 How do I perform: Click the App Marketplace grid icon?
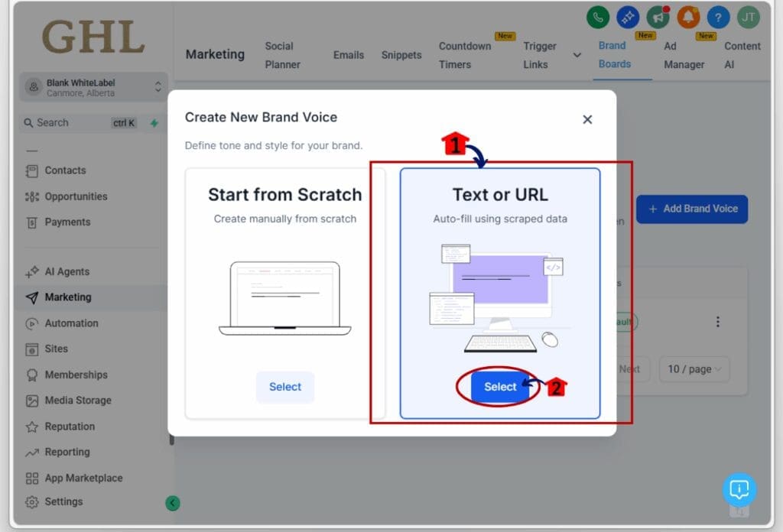point(32,478)
